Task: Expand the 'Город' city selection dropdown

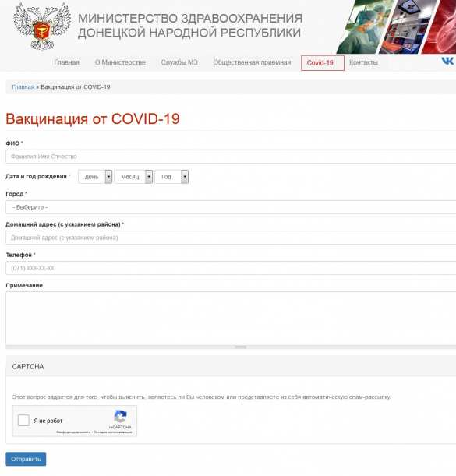Action: click(x=231, y=207)
